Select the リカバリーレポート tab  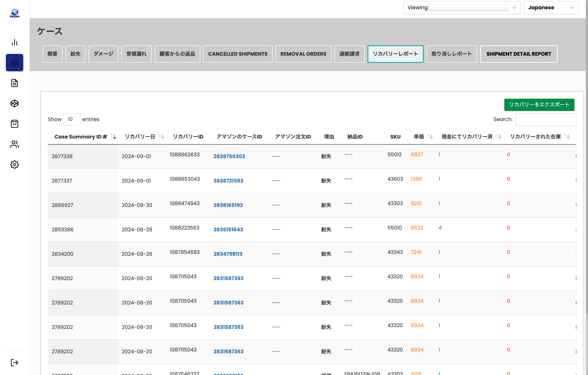pos(395,54)
